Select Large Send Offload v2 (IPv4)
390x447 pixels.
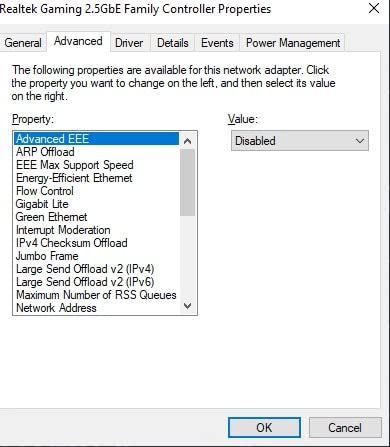click(x=97, y=269)
